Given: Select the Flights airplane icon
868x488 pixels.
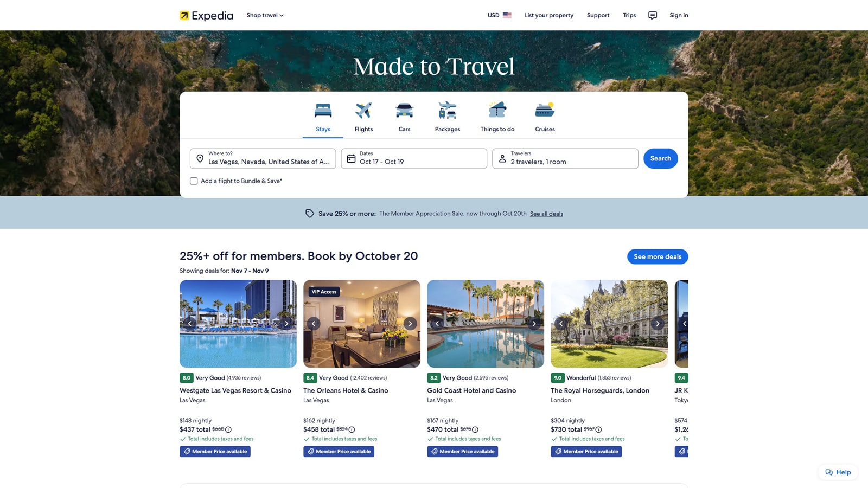Looking at the screenshot, I should [x=363, y=111].
